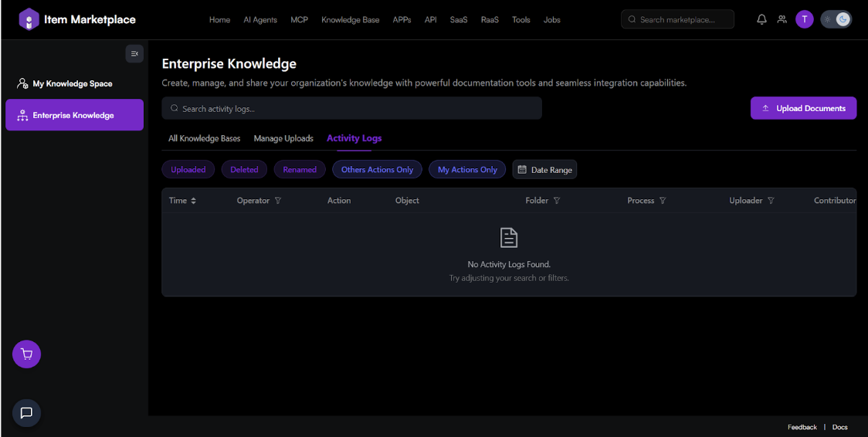Switch to the Manage Uploads tab

pos(283,138)
